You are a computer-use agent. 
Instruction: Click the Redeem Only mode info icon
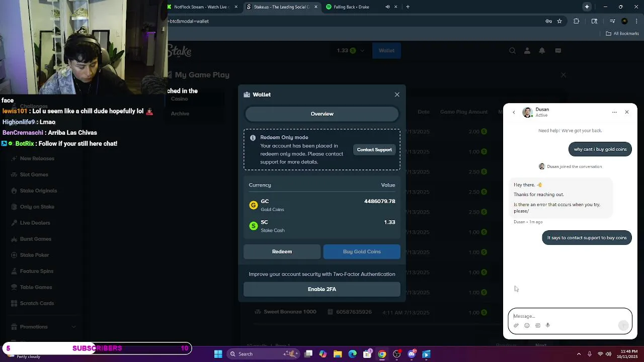(x=253, y=138)
